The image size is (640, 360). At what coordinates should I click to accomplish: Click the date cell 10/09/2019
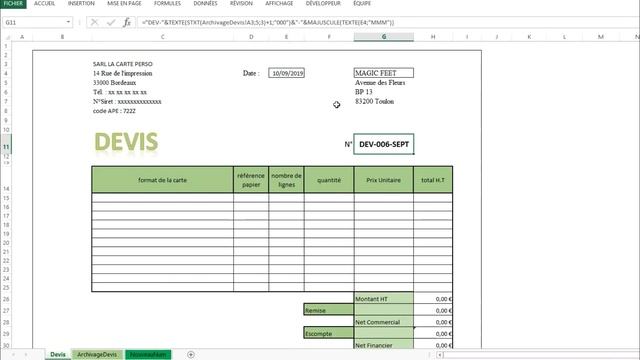tap(287, 73)
